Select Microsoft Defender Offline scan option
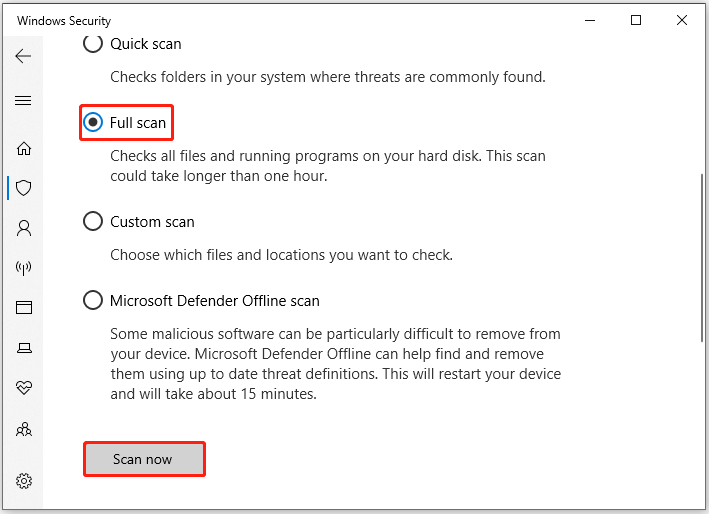Viewport: 709px width, 514px height. tap(93, 300)
